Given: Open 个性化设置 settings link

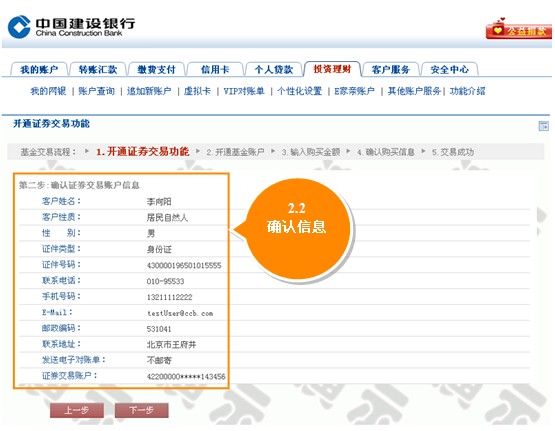Looking at the screenshot, I should (x=299, y=91).
